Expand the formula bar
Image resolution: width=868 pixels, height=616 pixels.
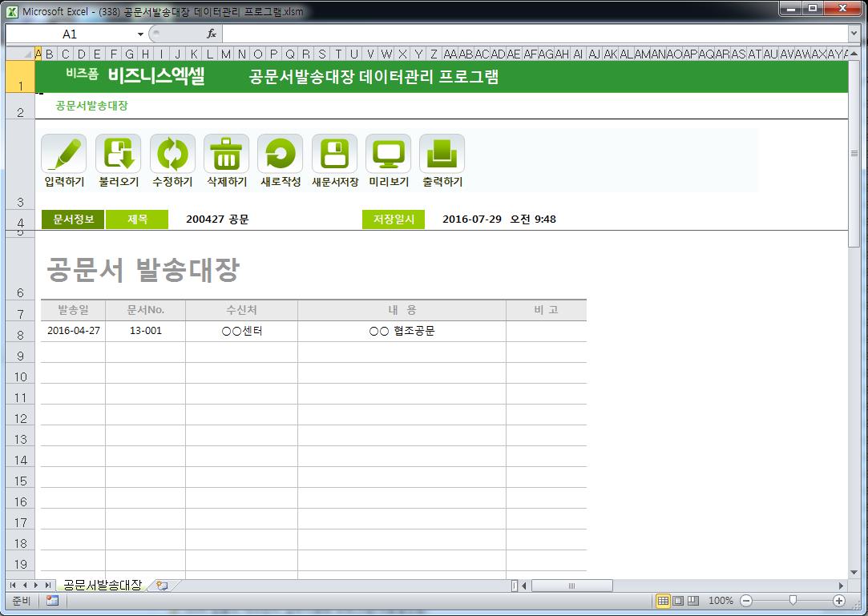[853, 34]
